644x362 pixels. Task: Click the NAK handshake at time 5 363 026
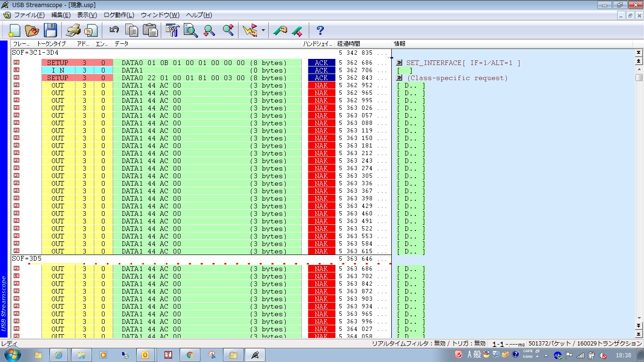click(322, 108)
